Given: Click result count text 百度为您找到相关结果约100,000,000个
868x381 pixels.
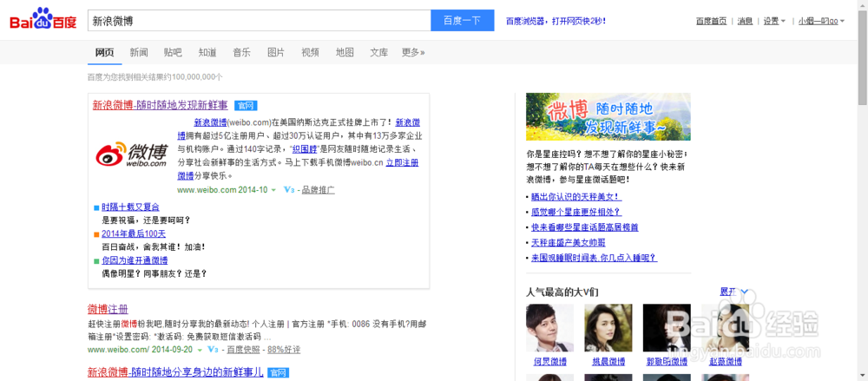Looking at the screenshot, I should [155, 77].
